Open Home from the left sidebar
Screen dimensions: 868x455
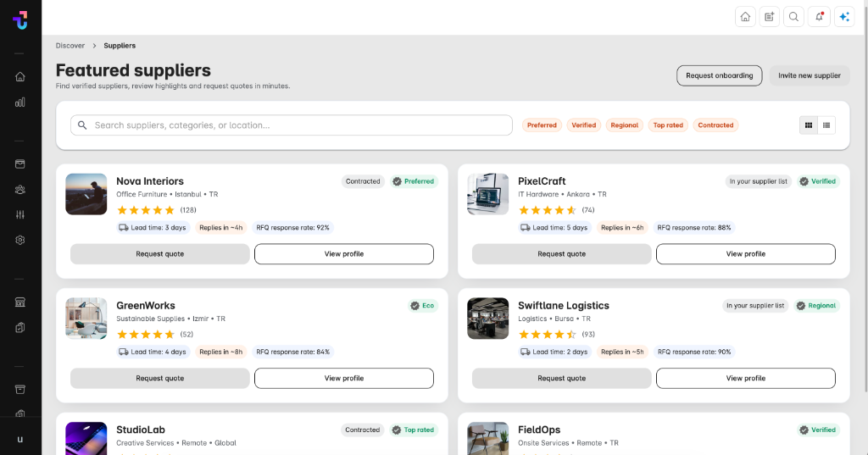(20, 77)
